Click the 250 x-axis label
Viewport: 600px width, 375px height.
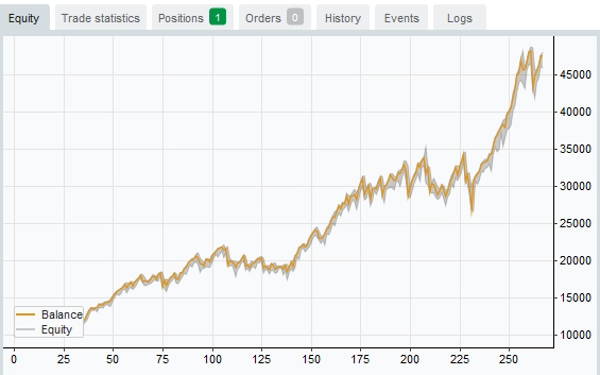[509, 360]
